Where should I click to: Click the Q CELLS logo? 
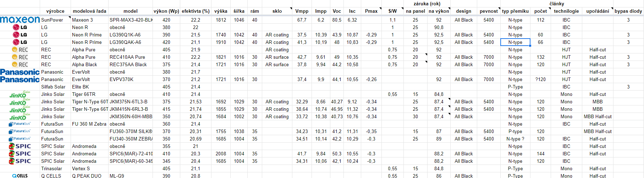click(20, 176)
